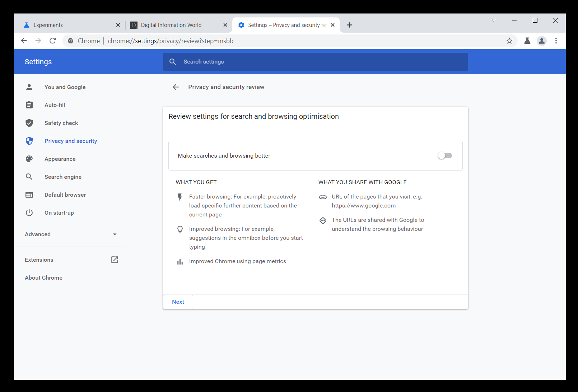
Task: Open Search engine settings
Action: click(63, 177)
